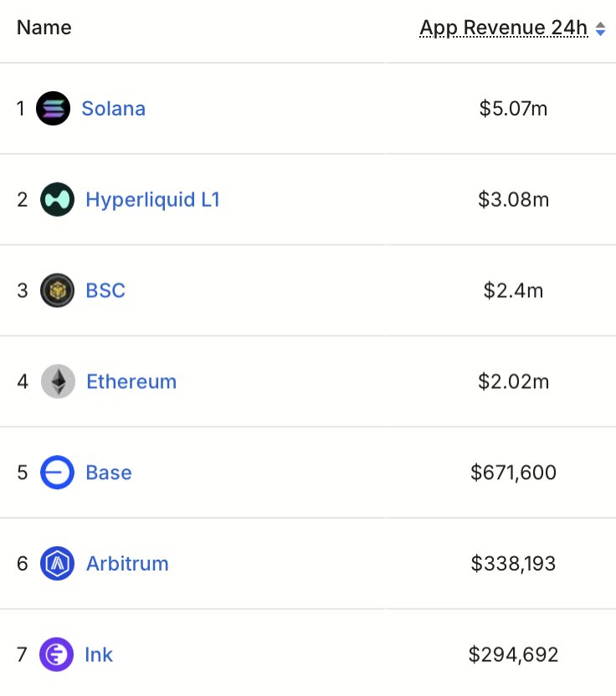Open the Ethereum chain link
616x696 pixels.
coord(131,382)
